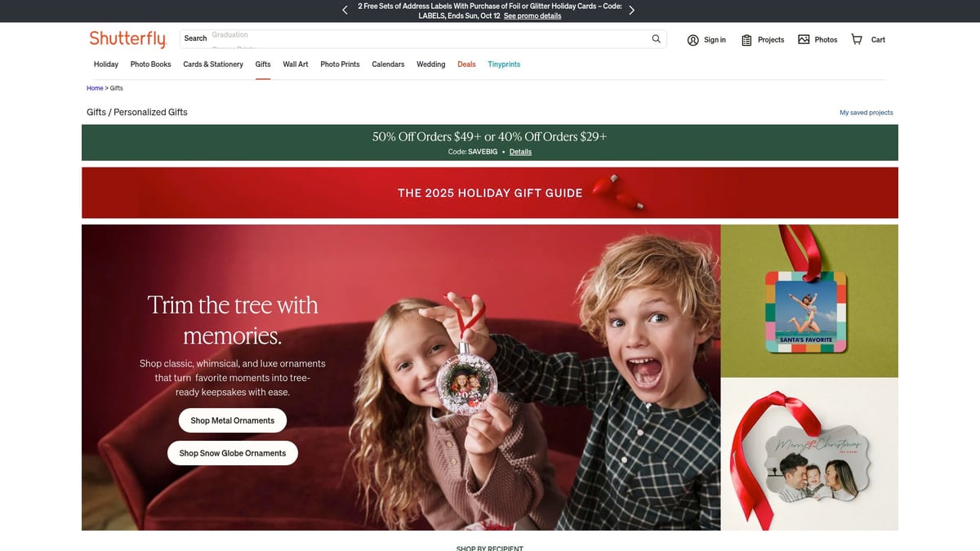
Task: Show next promo with right chevron
Action: (x=631, y=11)
